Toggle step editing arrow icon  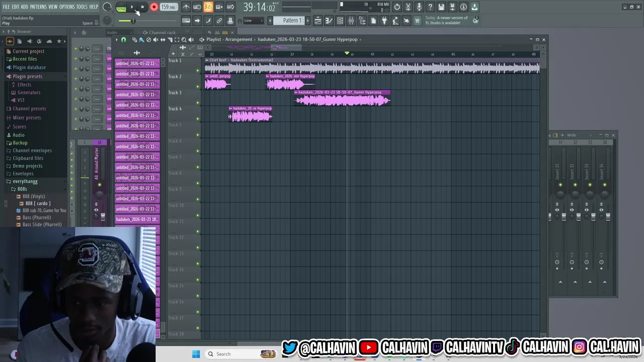197,21
